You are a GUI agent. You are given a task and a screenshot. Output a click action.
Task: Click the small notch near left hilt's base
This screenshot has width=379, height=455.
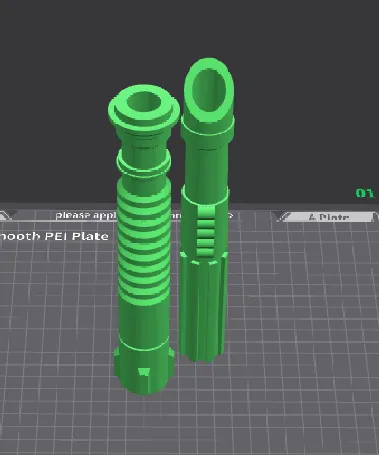click(144, 372)
